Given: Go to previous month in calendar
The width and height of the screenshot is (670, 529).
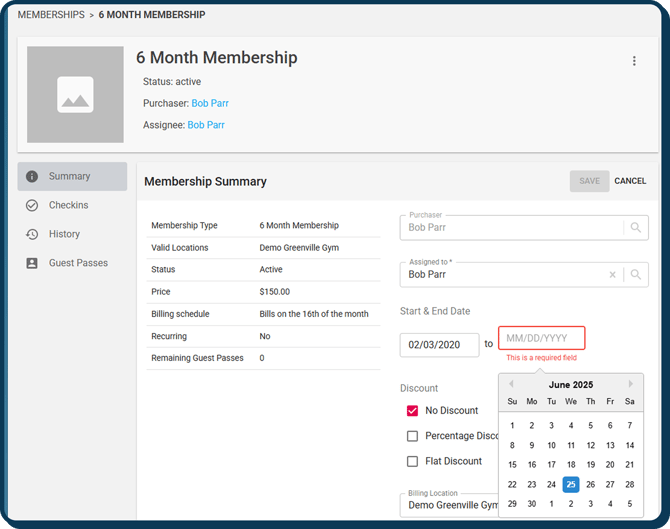Looking at the screenshot, I should point(511,384).
